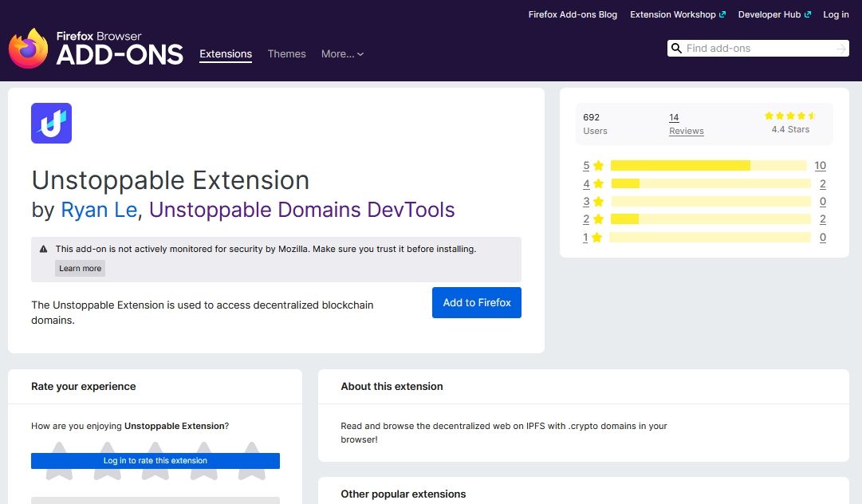Switch to the Themes tab
The height and width of the screenshot is (504, 862).
point(286,54)
